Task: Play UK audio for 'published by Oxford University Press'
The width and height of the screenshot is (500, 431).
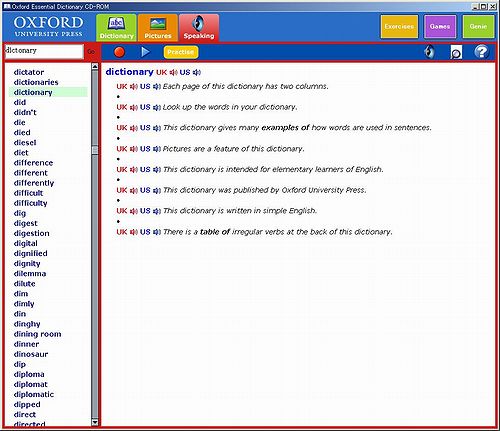Action: 134,190
